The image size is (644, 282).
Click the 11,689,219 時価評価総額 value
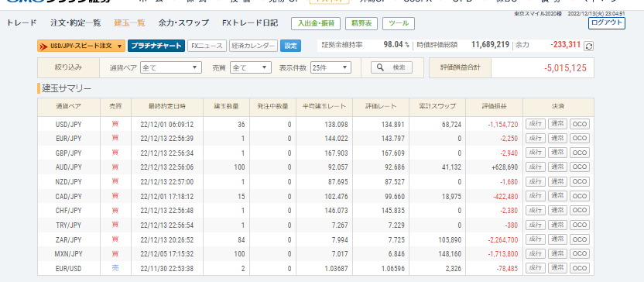490,45
